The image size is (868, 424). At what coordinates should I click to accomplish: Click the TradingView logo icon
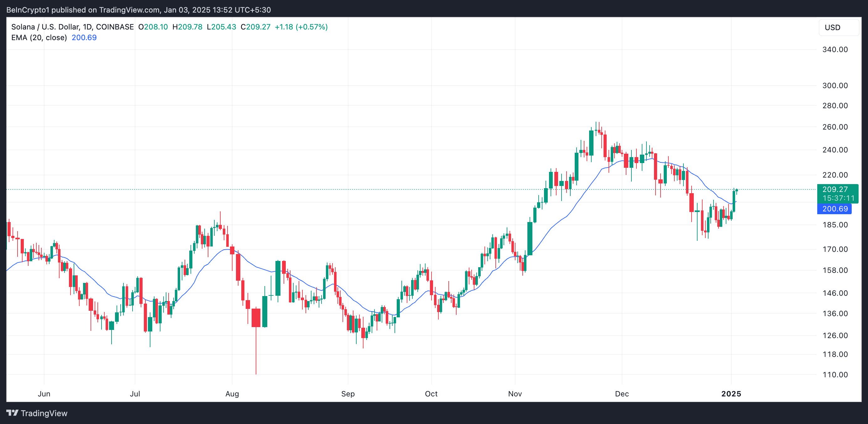pos(12,413)
